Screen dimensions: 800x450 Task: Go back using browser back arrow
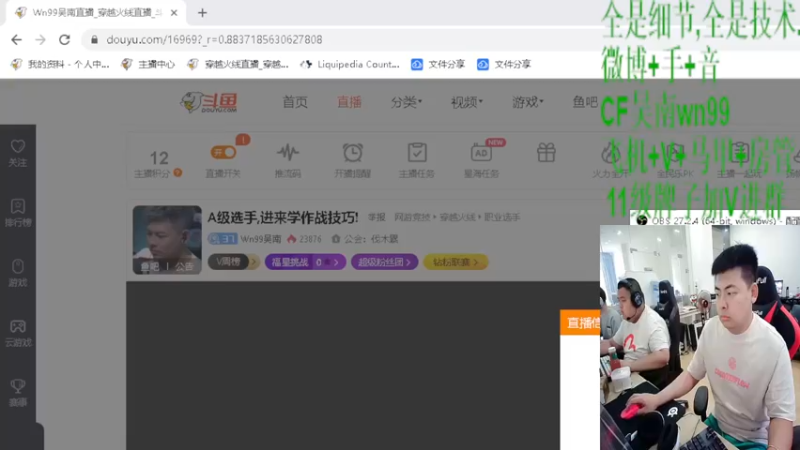(x=16, y=39)
